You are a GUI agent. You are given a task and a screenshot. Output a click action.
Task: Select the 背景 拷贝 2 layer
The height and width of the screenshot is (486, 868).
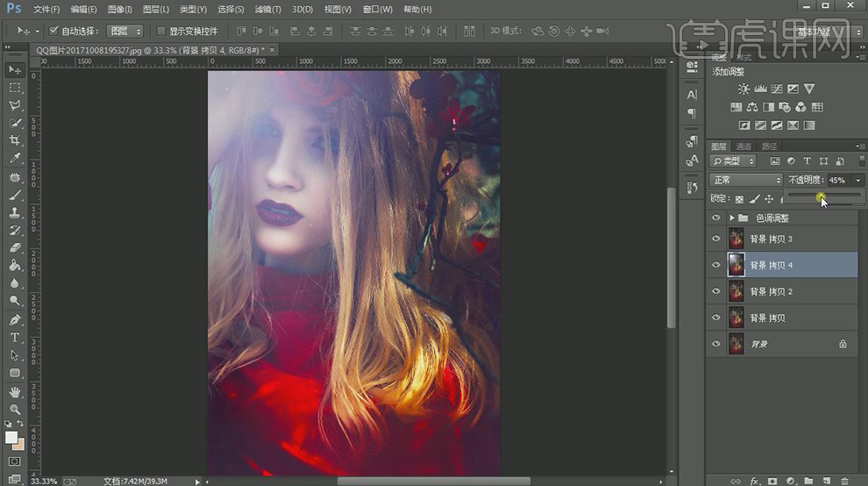(x=772, y=291)
